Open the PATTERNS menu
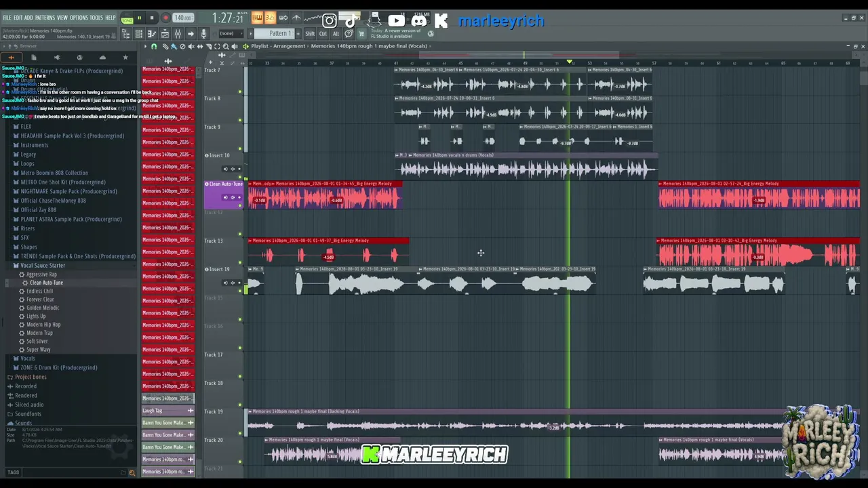Image resolution: width=868 pixels, height=488 pixels. pyautogui.click(x=45, y=18)
